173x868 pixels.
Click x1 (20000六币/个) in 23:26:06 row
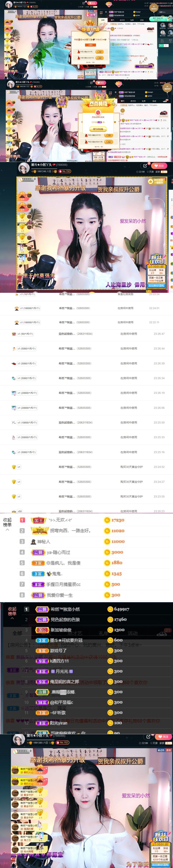[27, 408]
